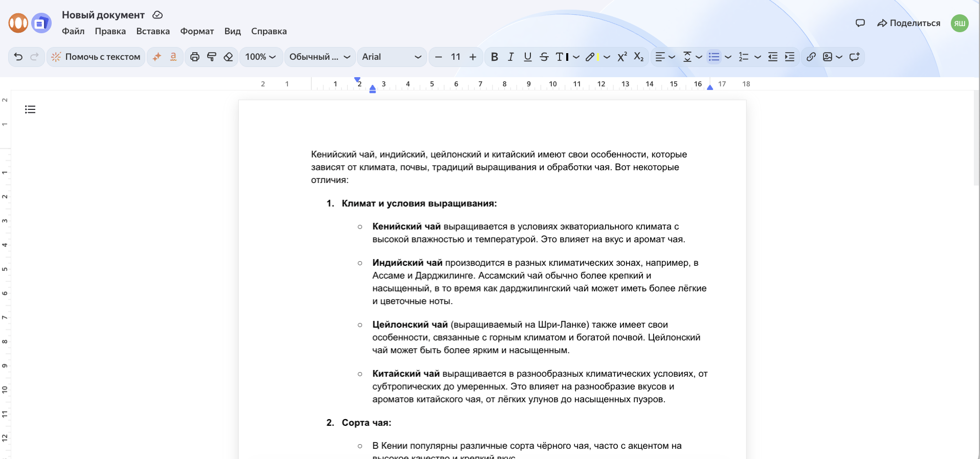Expand the line spacing dropdown
Viewport: 980px width, 459px height.
tap(699, 57)
